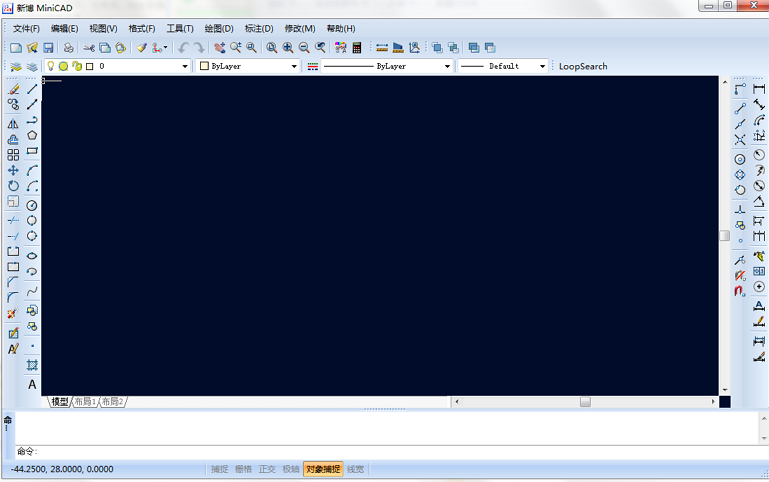Select the Polygon drawing tool

32,135
